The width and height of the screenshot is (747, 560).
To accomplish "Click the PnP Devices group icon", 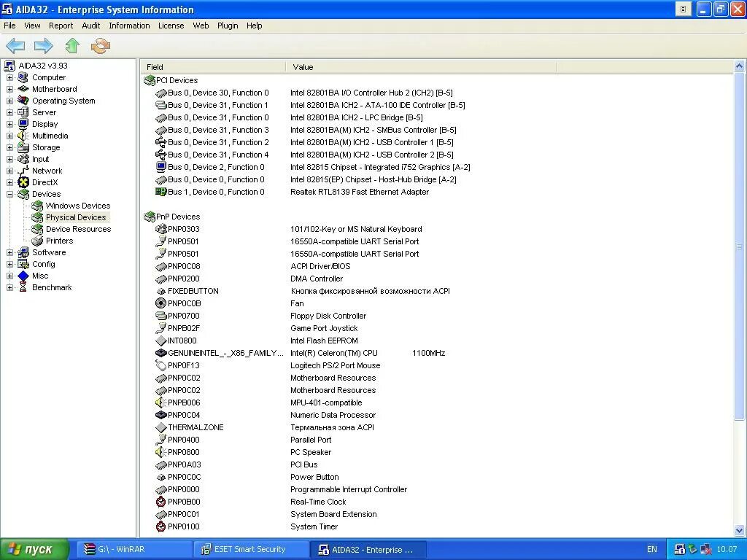I will pos(150,217).
